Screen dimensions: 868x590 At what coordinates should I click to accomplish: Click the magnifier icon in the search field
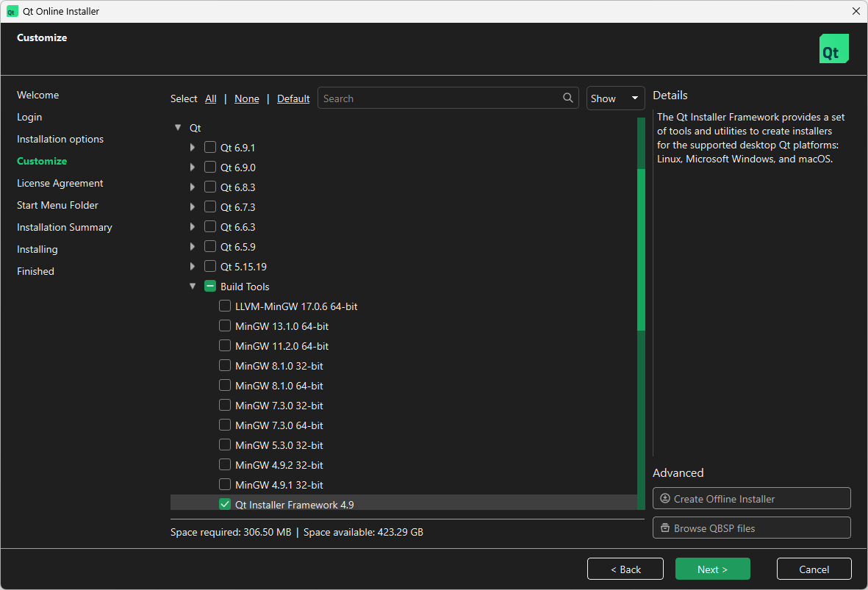coord(567,98)
